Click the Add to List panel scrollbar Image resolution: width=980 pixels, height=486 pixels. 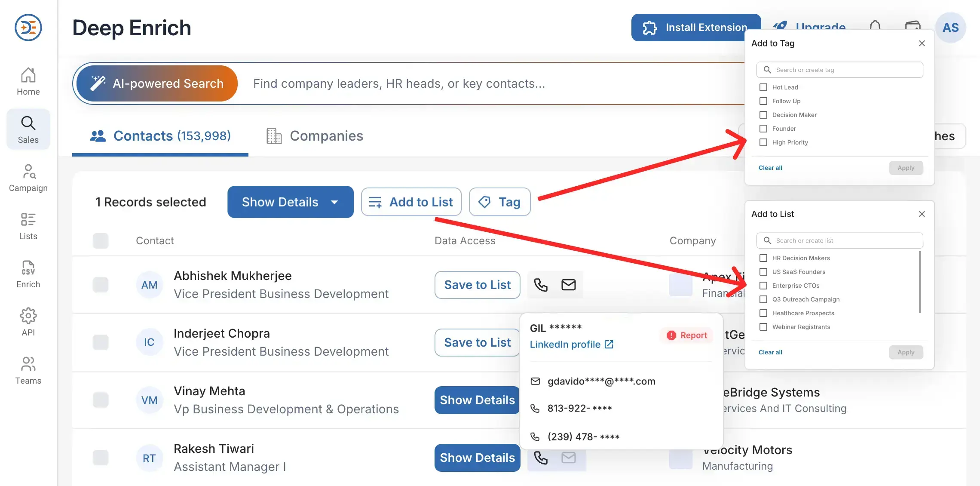(x=920, y=282)
